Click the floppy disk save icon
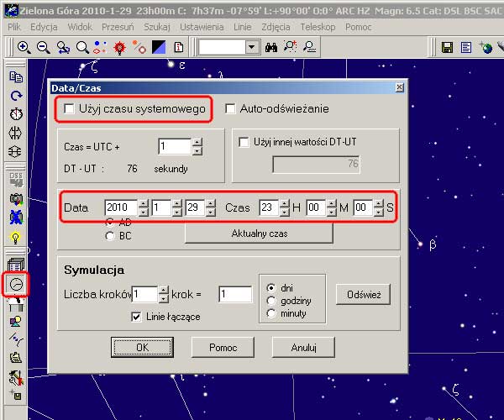Image resolution: width=504 pixels, height=420 pixels. [x=447, y=47]
